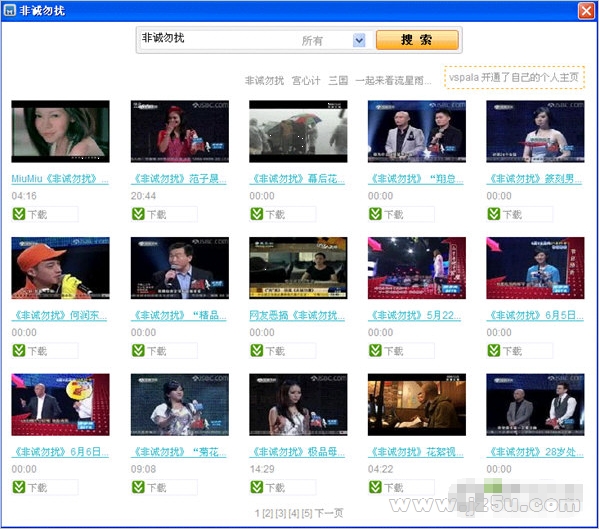Play the 篆刻男 video thumbnail
Image resolution: width=599 pixels, height=529 pixels.
coord(535,131)
